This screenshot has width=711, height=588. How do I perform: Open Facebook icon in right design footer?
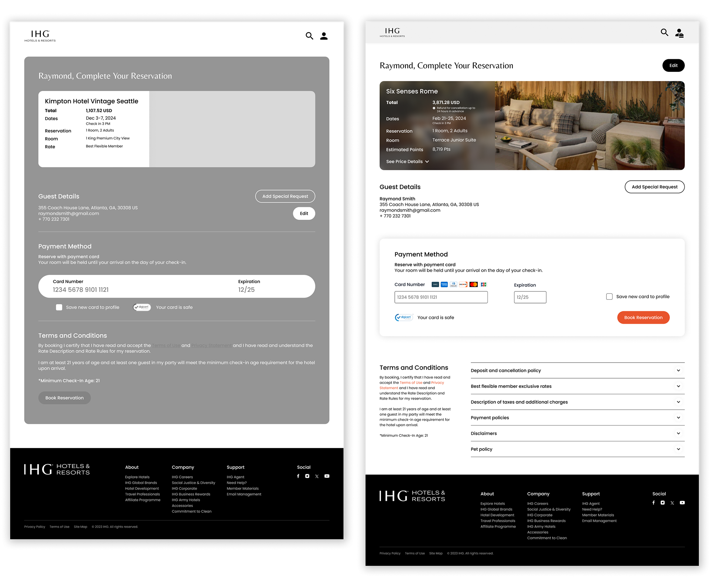pos(654,503)
